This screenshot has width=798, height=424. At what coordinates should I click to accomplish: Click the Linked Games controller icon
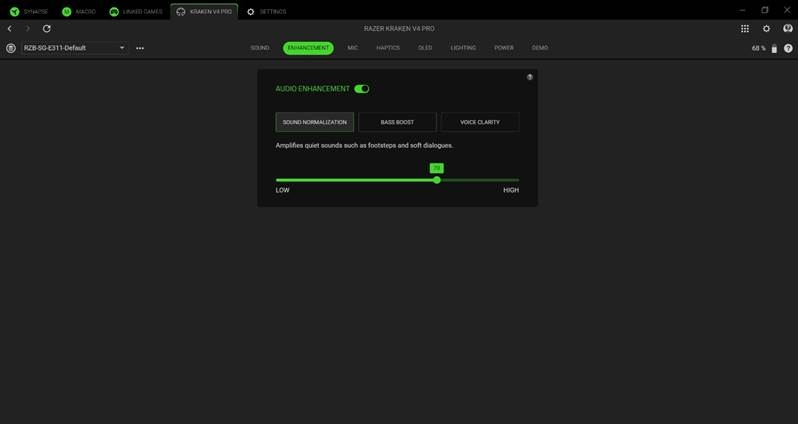[114, 11]
